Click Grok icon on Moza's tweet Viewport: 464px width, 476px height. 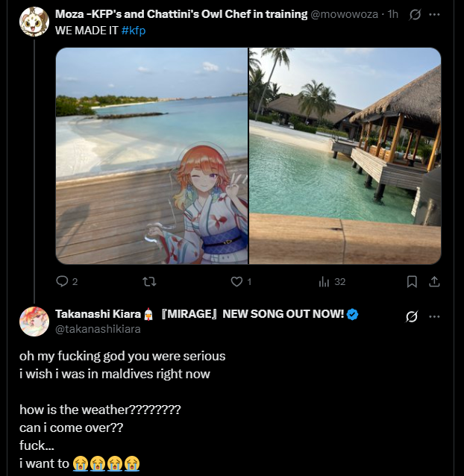(416, 15)
